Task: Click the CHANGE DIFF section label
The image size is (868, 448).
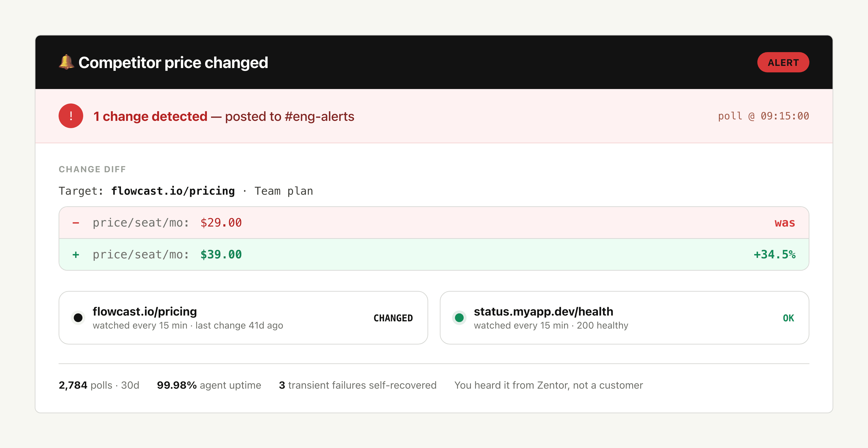Action: click(x=92, y=169)
